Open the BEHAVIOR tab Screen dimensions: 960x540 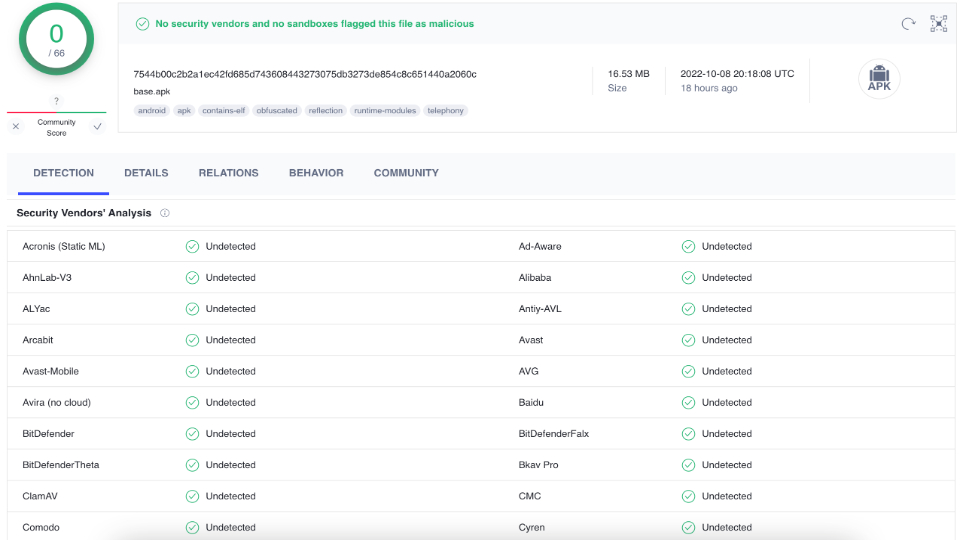point(316,173)
